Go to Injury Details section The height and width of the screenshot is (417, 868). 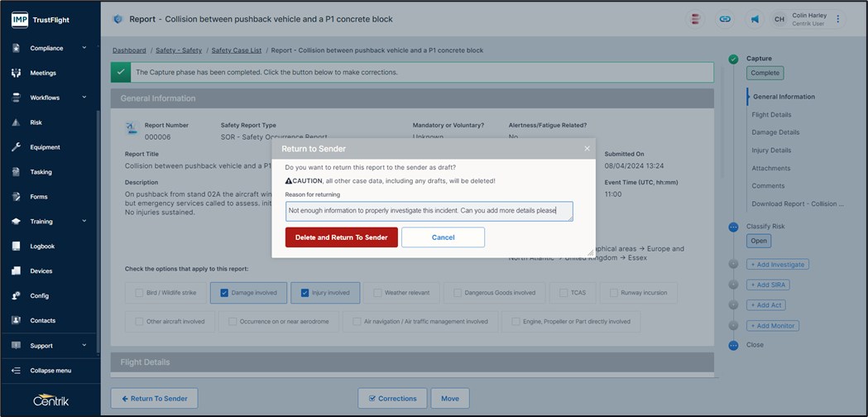pos(771,150)
